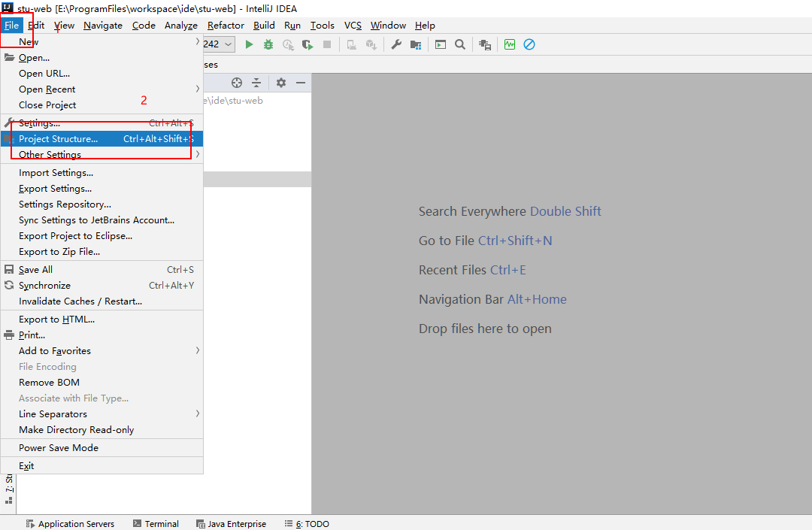Image resolution: width=812 pixels, height=530 pixels.
Task: Open project panel gear options
Action: [x=280, y=83]
